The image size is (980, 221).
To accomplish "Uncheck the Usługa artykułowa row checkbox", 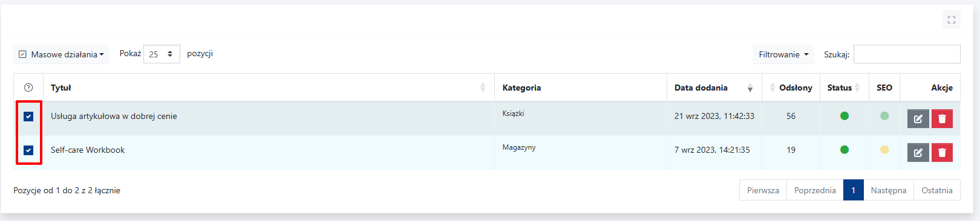I will [28, 116].
